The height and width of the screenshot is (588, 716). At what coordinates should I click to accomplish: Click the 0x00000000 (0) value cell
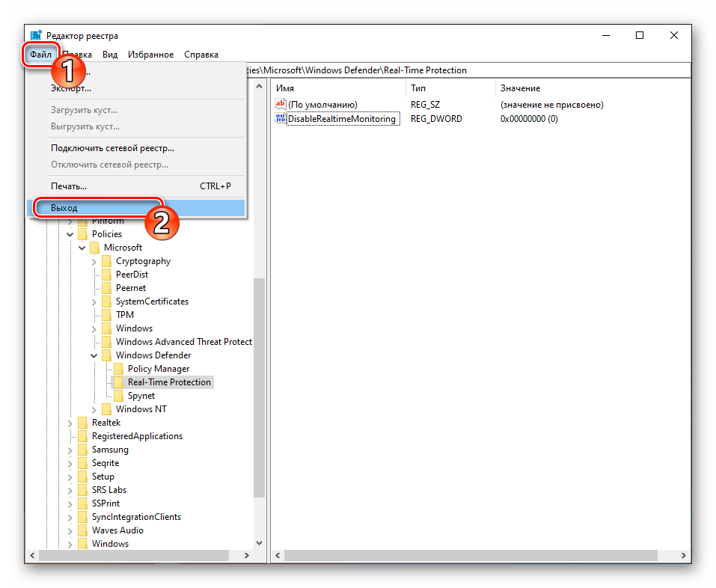tap(529, 119)
